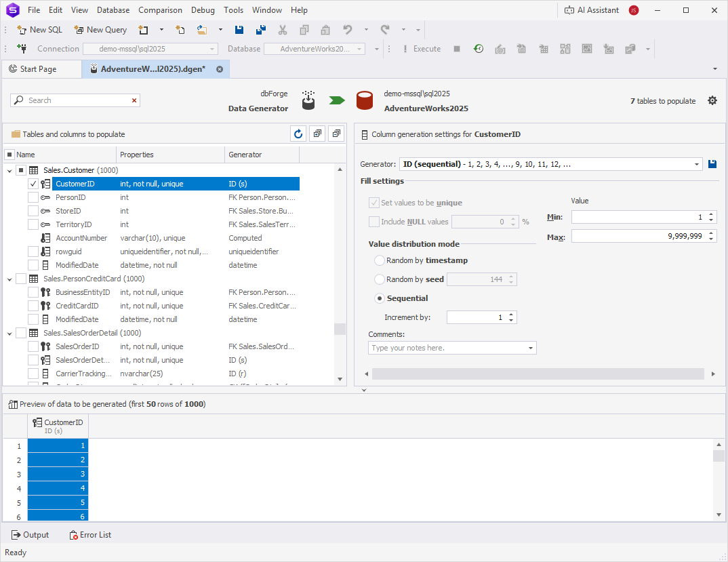Select the Sequential radio button
This screenshot has width=728, height=562.
[380, 298]
